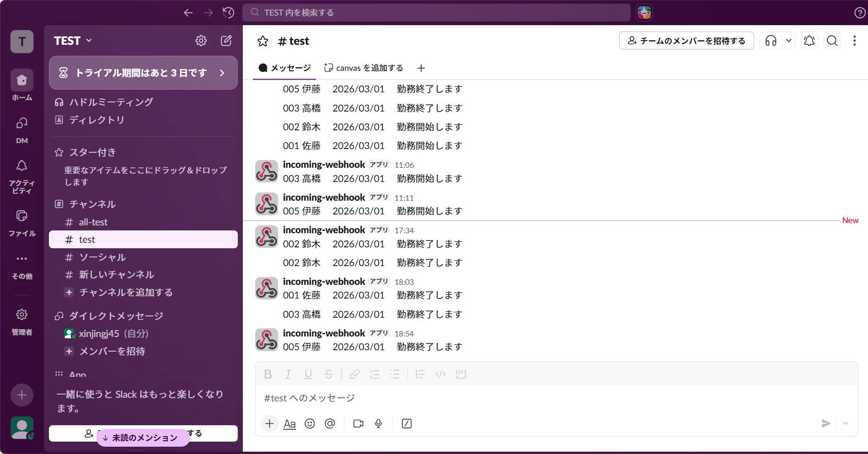This screenshot has width=868, height=454.
Task: Open attachment plus menu in composer
Action: (x=269, y=424)
